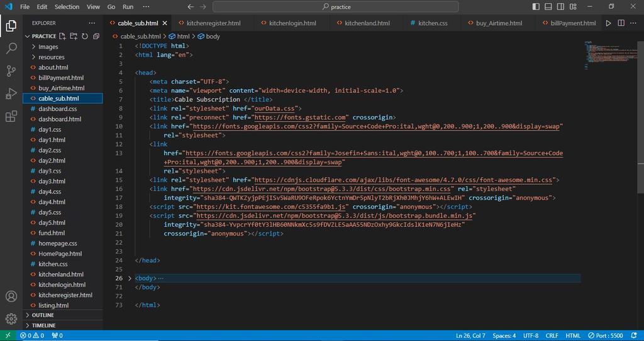Open the Selection menu

click(x=67, y=6)
